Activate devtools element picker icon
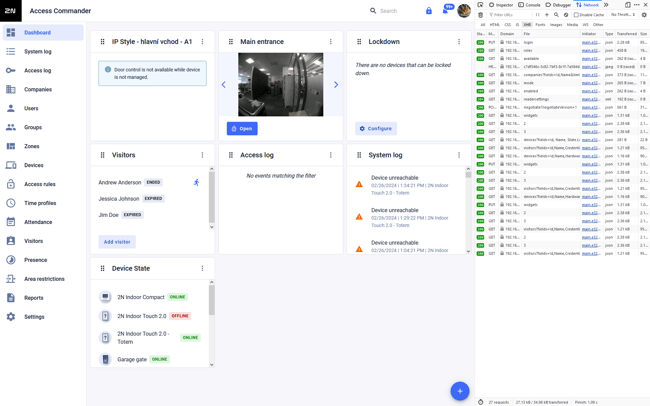The width and height of the screenshot is (650, 406). coord(480,5)
